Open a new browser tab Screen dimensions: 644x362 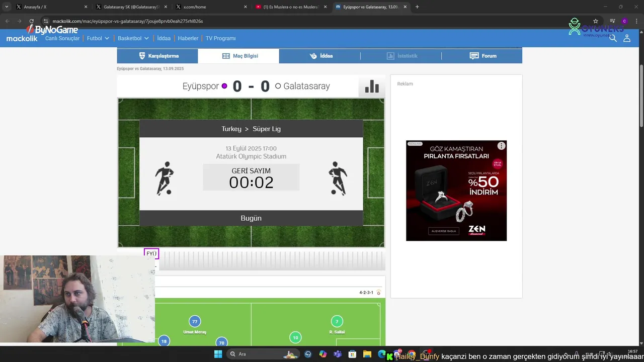[x=417, y=7]
